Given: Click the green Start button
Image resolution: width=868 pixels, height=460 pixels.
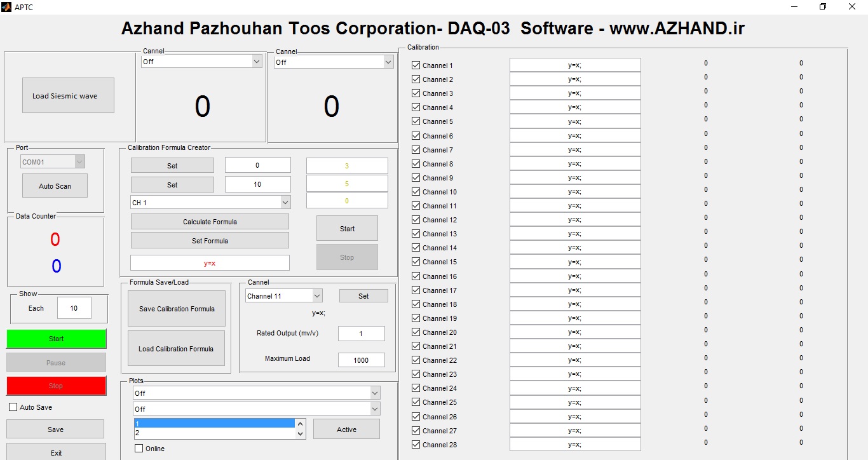Looking at the screenshot, I should 56,338.
